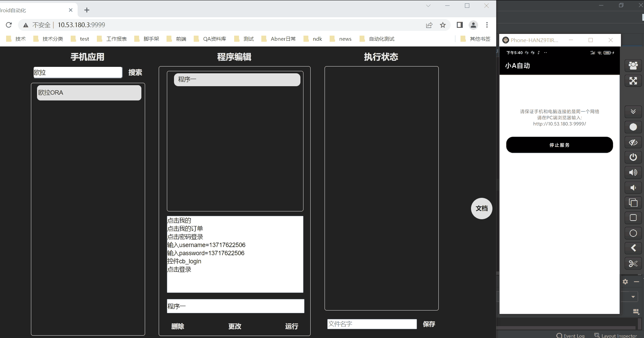
Task: Click the 删除 button
Action: 178,326
